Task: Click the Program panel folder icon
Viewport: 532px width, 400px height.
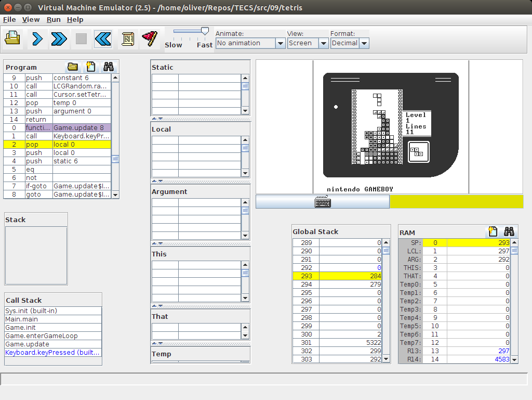Action: coord(73,67)
